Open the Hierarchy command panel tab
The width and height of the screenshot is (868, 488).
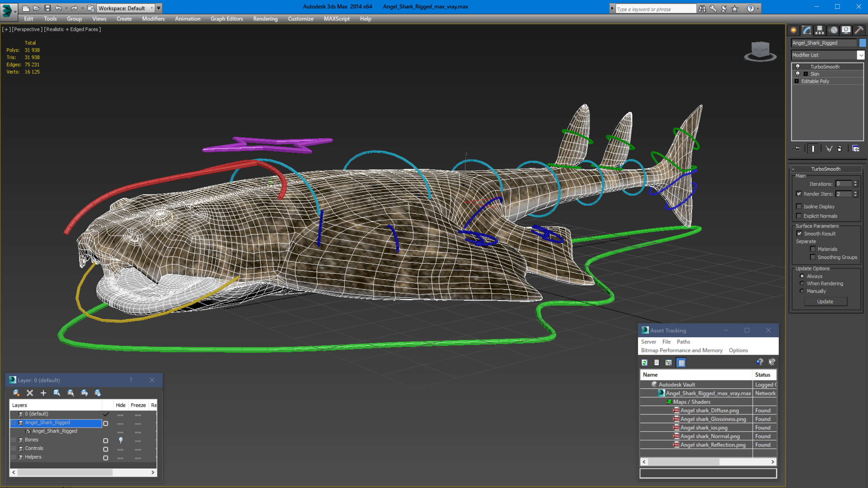(820, 30)
